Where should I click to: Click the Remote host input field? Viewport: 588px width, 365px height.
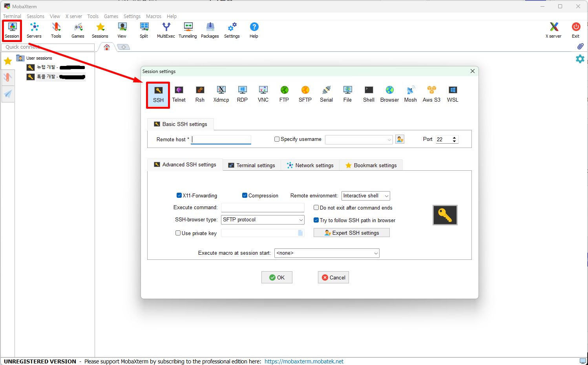pyautogui.click(x=221, y=139)
